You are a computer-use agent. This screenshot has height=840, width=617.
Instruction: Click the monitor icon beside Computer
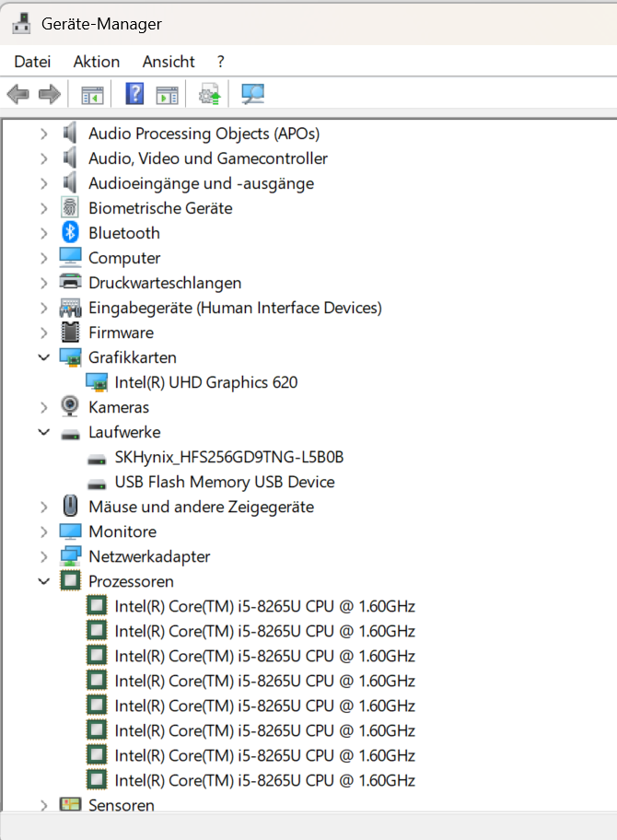coord(70,257)
